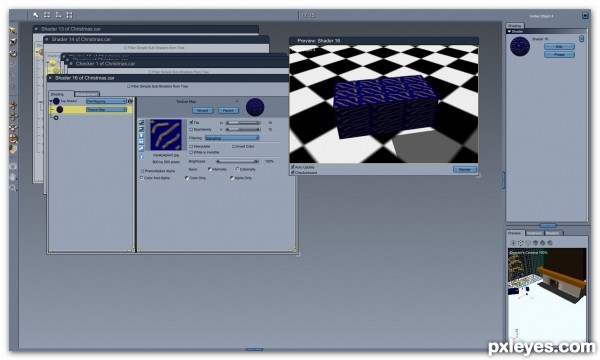The width and height of the screenshot is (600, 360).
Task: Switch to the Displacement tab
Action: (x=87, y=94)
